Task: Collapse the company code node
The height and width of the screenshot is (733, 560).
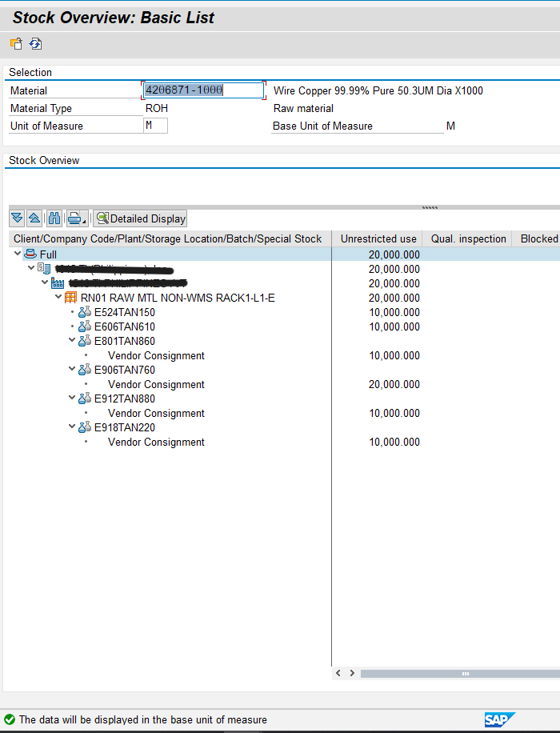Action: (x=31, y=268)
